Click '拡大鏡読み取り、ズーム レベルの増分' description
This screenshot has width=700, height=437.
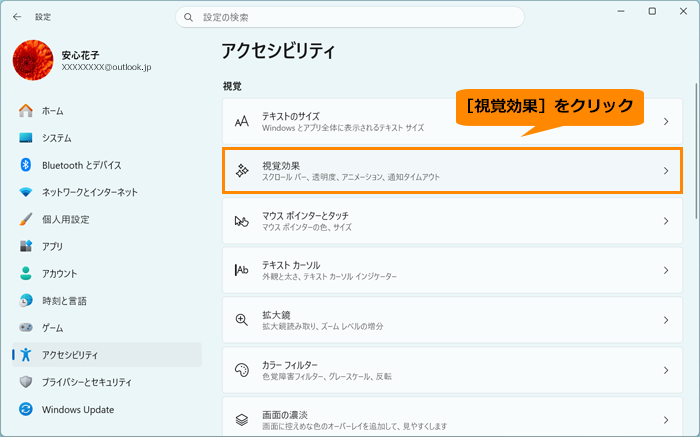322,326
